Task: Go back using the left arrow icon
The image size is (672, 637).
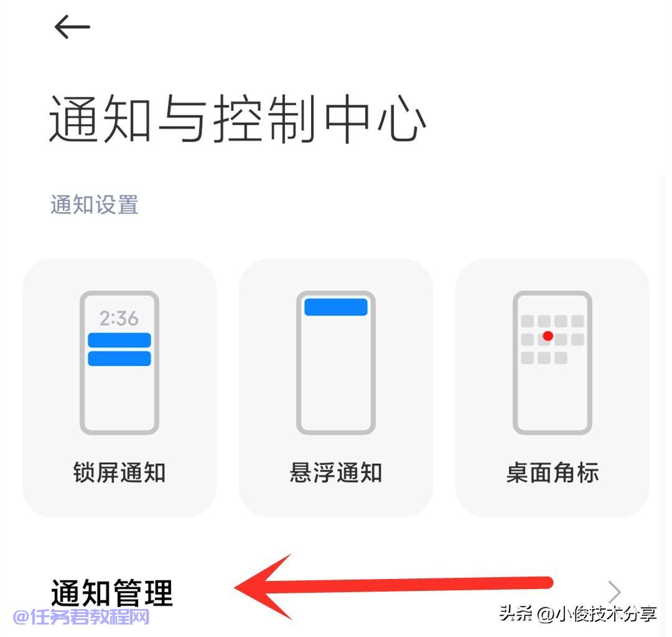Action: (72, 27)
